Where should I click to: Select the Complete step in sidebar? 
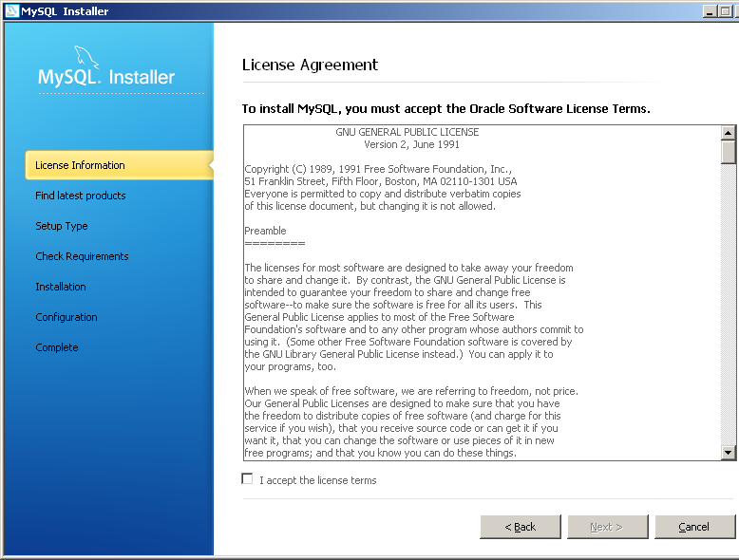tap(57, 347)
